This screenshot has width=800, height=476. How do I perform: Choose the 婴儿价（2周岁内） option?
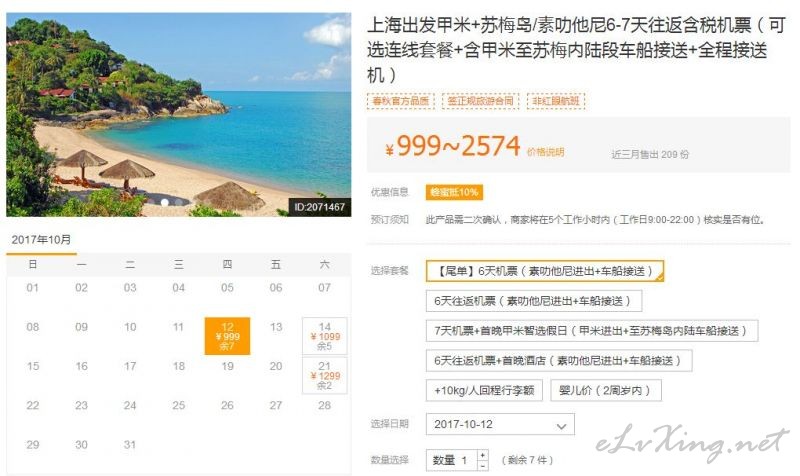click(x=606, y=390)
